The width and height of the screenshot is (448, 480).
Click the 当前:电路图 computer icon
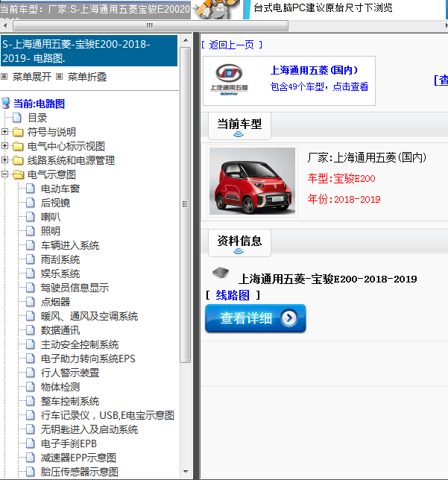6,103
